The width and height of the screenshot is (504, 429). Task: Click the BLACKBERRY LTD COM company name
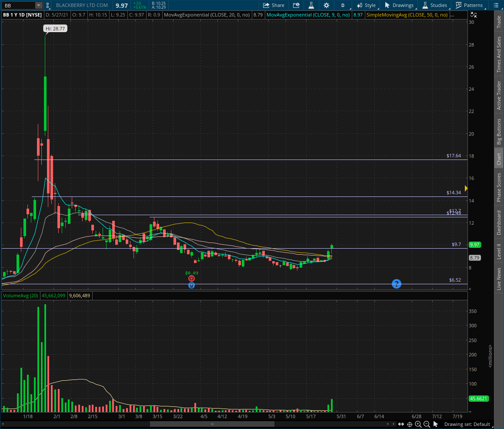click(x=82, y=6)
